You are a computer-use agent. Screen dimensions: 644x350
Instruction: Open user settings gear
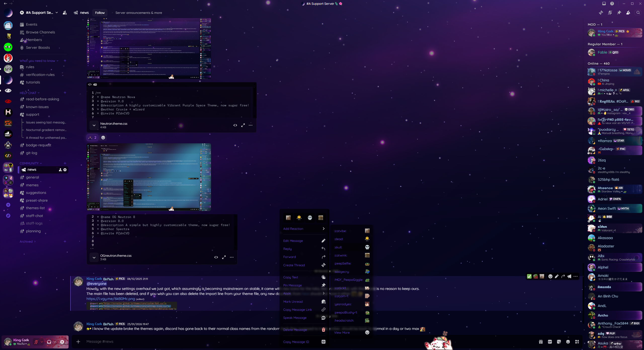[62, 342]
